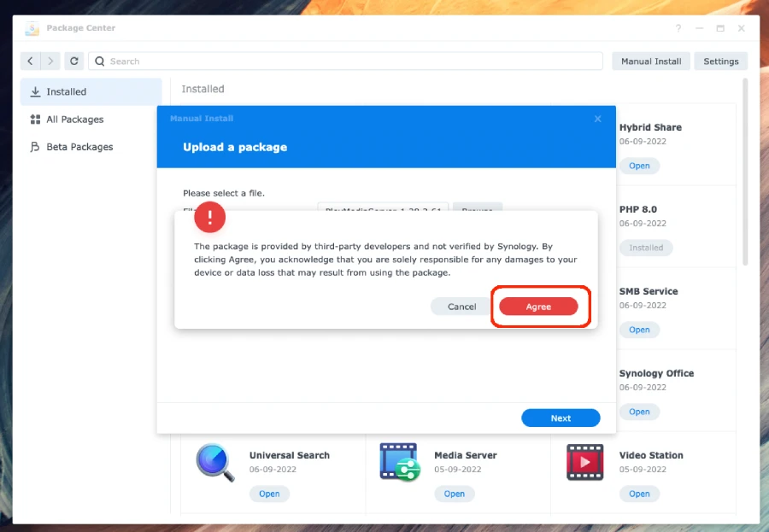The width and height of the screenshot is (769, 532).
Task: Click the Video Station package icon
Action: click(584, 462)
